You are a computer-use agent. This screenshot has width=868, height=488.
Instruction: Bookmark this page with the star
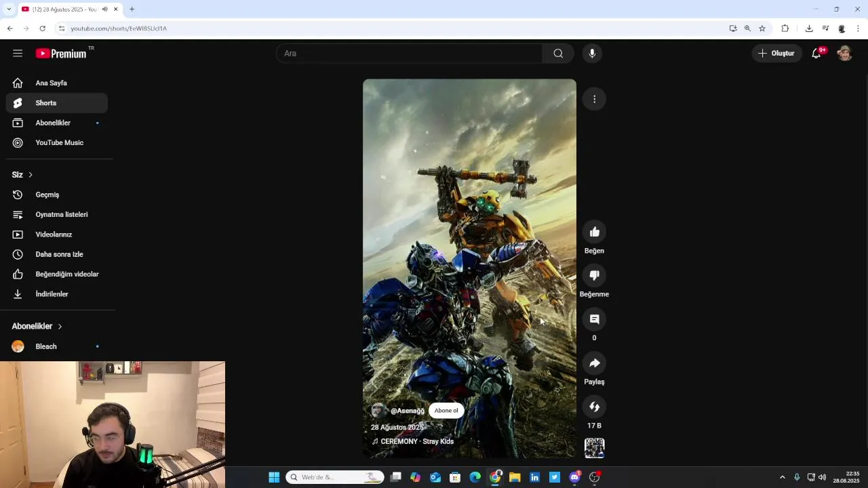(762, 28)
